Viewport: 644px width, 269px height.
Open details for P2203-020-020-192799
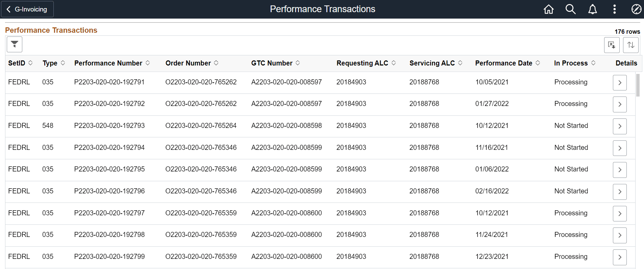pyautogui.click(x=620, y=257)
